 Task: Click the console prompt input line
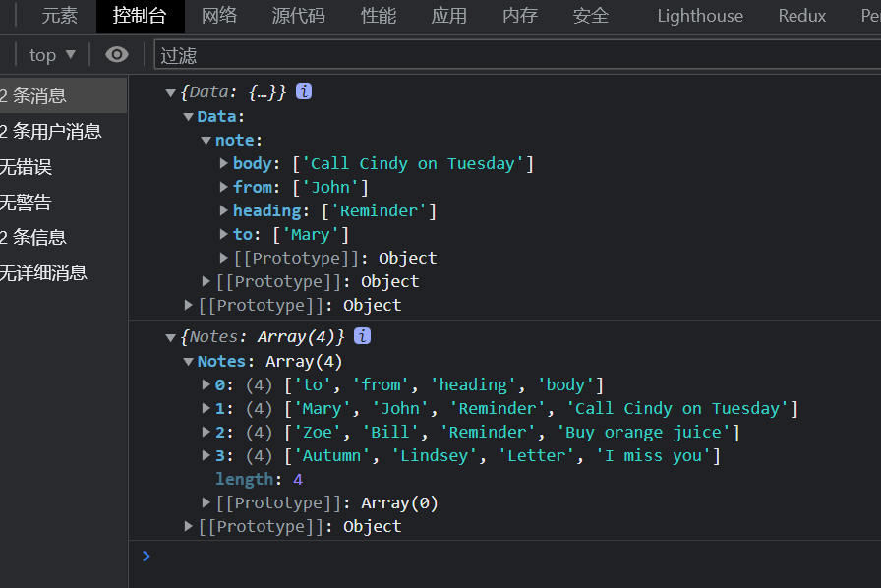pos(492,557)
